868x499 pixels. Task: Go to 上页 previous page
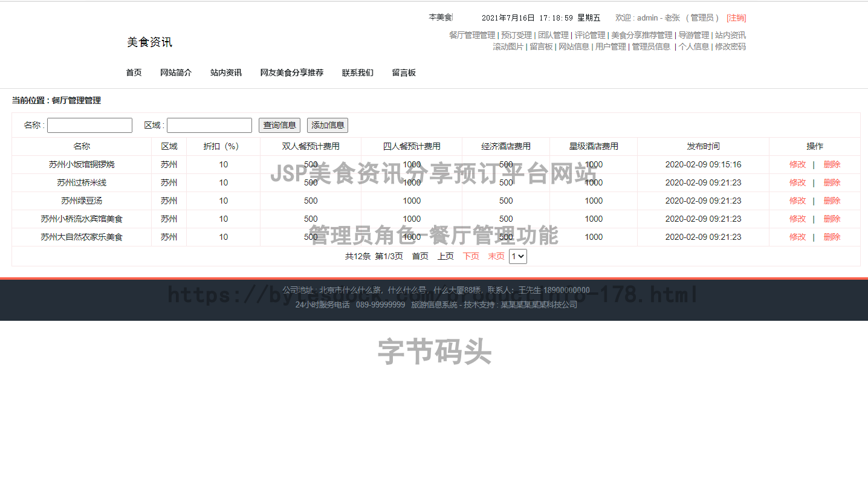445,256
